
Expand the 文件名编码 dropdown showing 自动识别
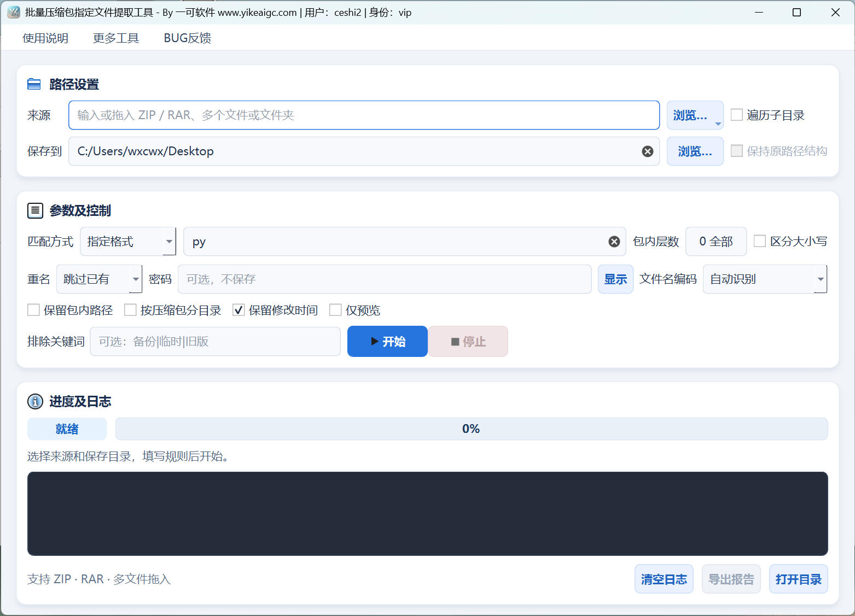pos(765,279)
